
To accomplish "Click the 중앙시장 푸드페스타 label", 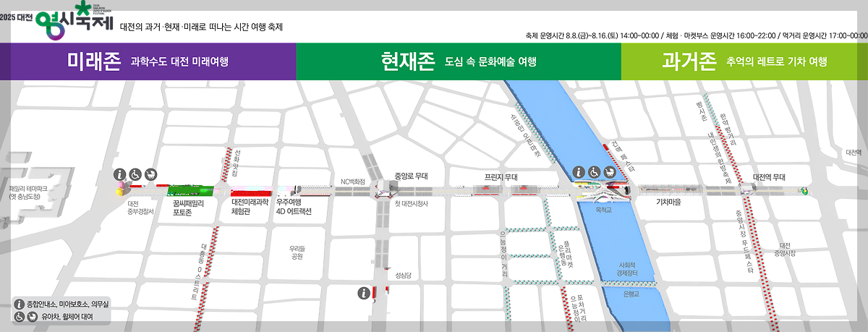I will pyautogui.click(x=744, y=241).
